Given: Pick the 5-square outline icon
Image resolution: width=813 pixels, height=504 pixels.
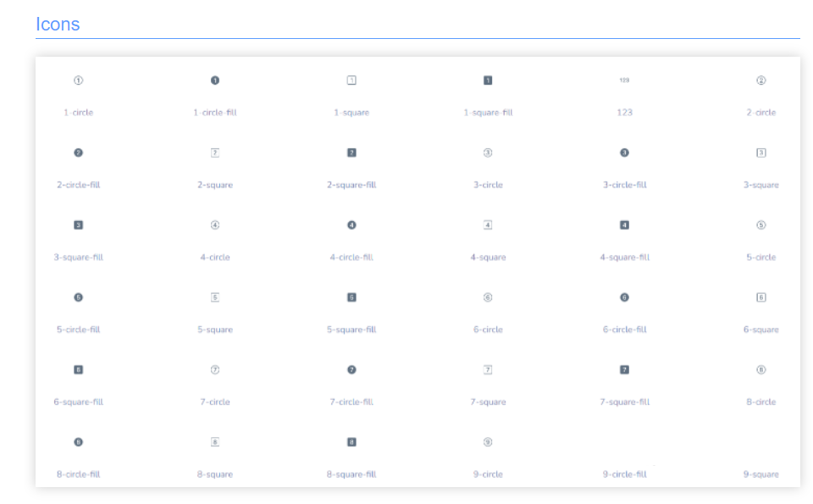Looking at the screenshot, I should [215, 297].
